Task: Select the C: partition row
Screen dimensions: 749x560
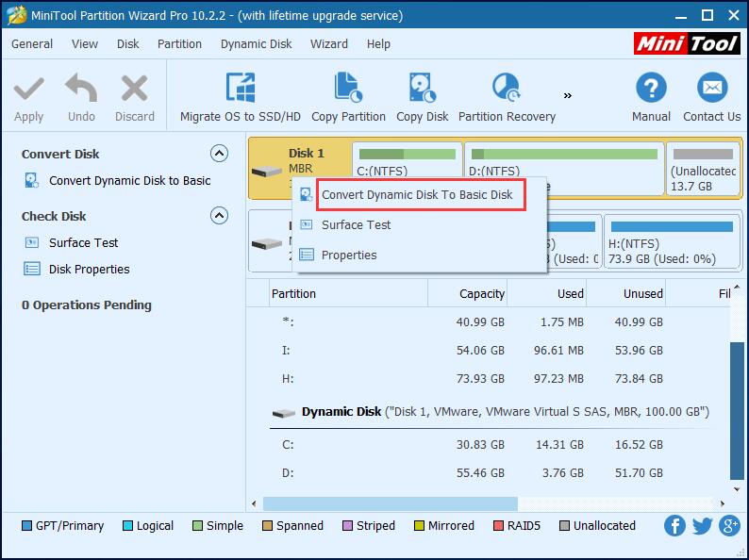Action: point(489,444)
